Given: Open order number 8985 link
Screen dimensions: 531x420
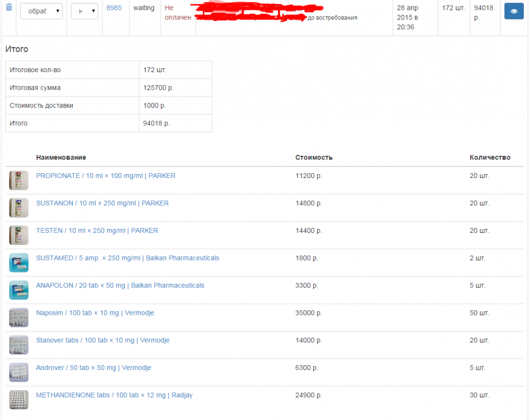Looking at the screenshot, I should coord(114,8).
